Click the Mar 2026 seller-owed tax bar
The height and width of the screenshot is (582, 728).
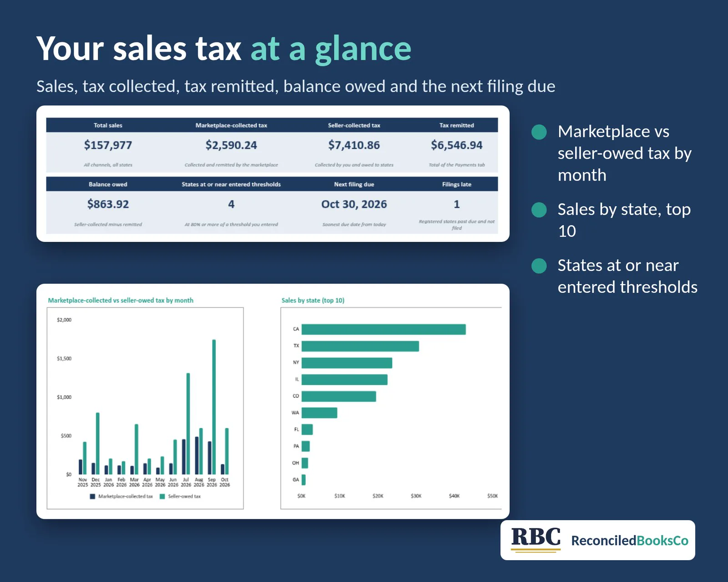(136, 449)
